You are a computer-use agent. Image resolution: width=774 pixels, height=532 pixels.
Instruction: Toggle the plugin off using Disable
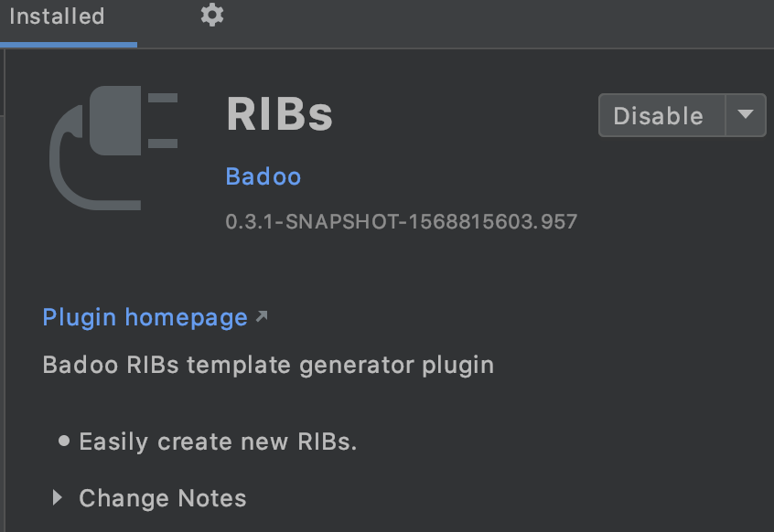click(661, 115)
